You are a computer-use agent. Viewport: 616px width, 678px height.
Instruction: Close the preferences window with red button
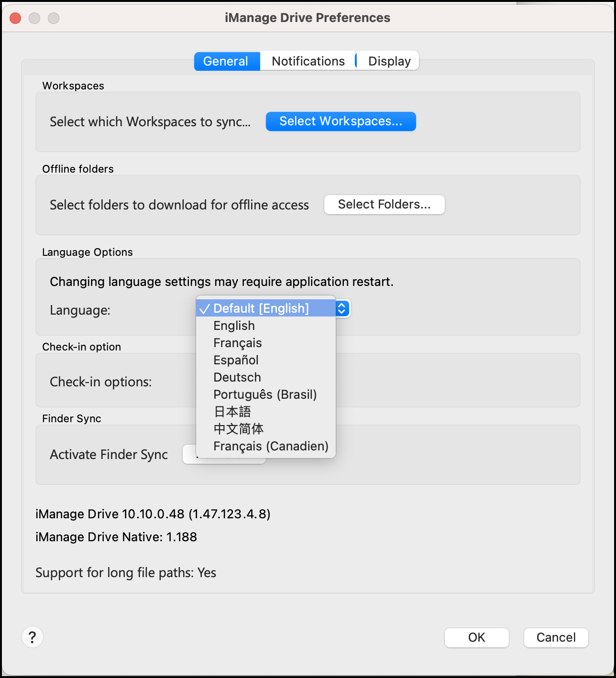click(15, 18)
